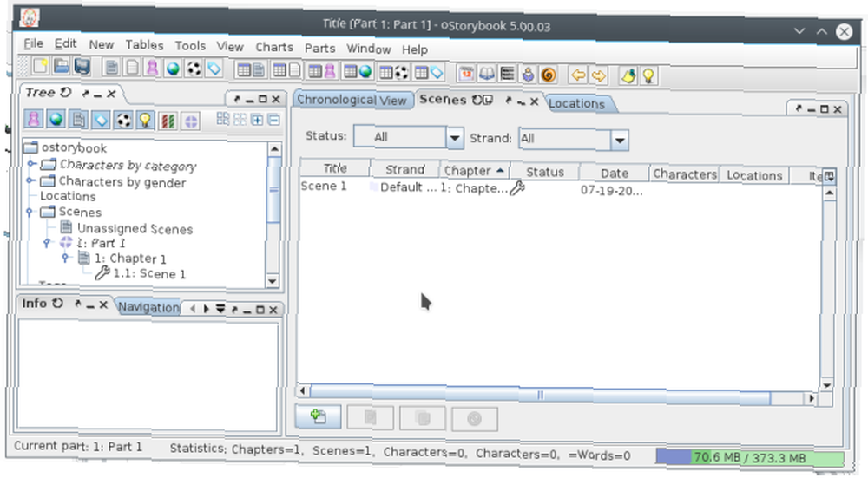Open the locations table toolbar icon
Screen dimensions: 868x478
tap(358, 71)
